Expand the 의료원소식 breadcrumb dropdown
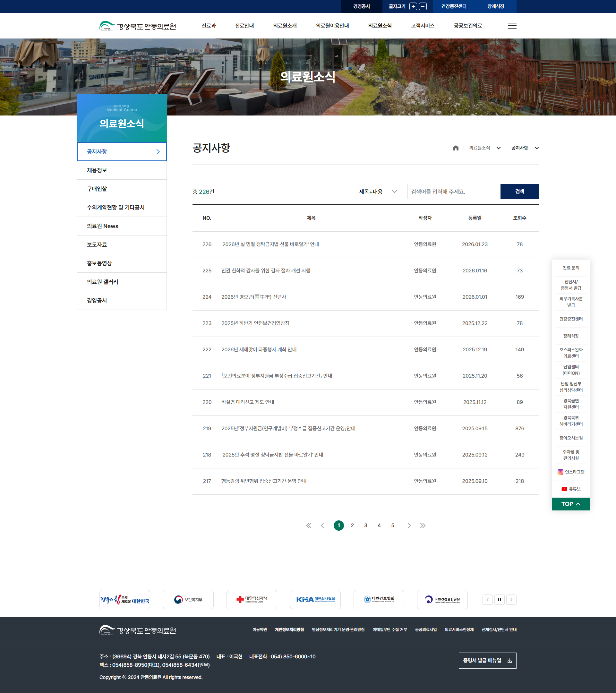Viewport: 616px width, 693px height. tap(498, 148)
